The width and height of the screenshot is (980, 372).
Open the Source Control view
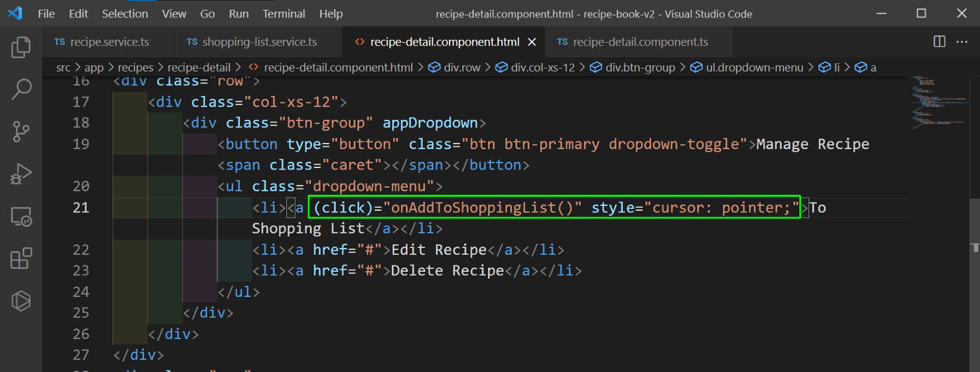tap(21, 131)
